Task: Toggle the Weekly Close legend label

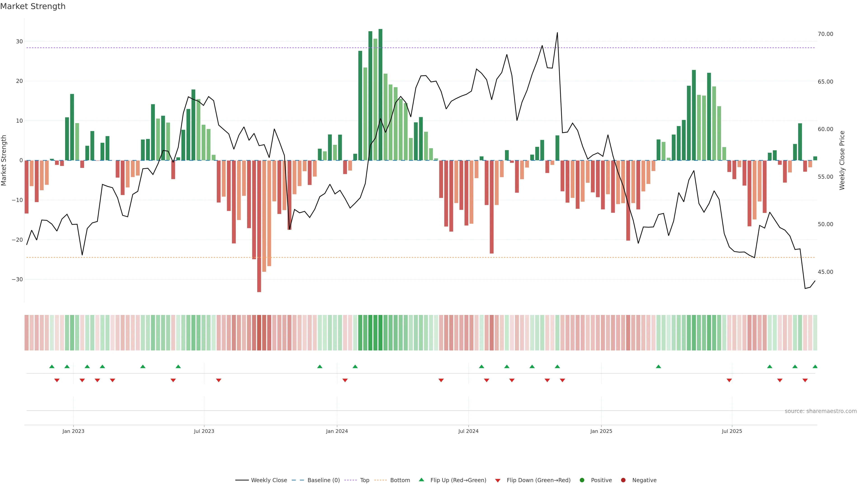Action: 269,480
